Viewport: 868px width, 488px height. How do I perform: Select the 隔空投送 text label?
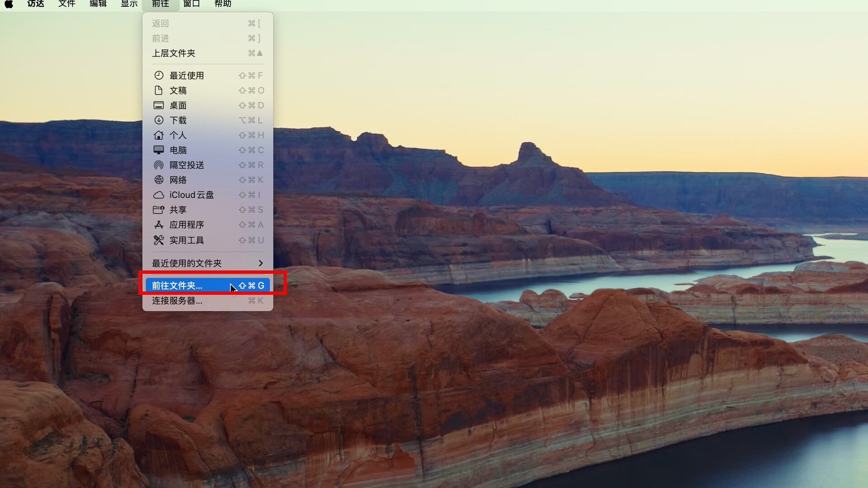(187, 165)
